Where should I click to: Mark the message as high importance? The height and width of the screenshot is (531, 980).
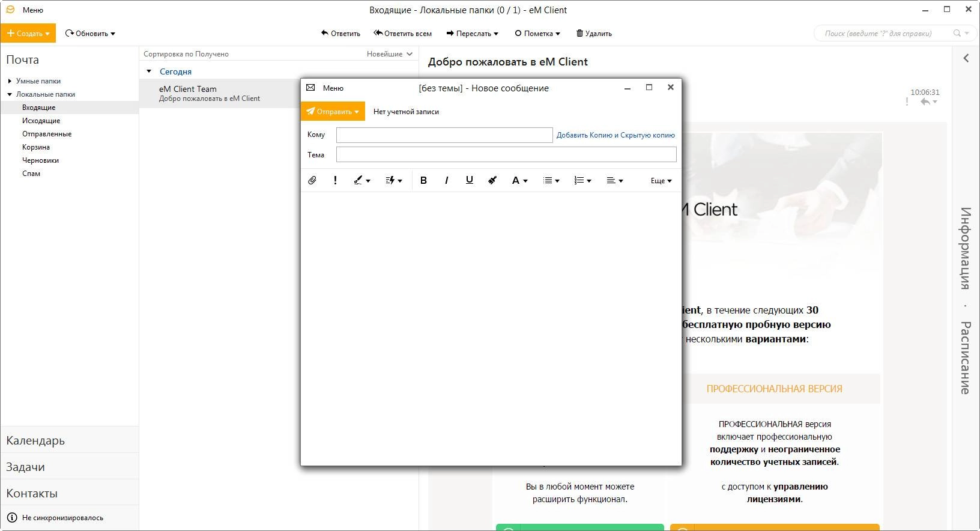[x=335, y=180]
